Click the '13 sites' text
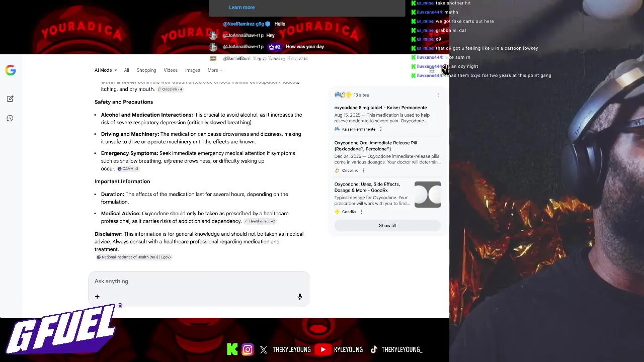This screenshot has height=362, width=644. [x=361, y=95]
